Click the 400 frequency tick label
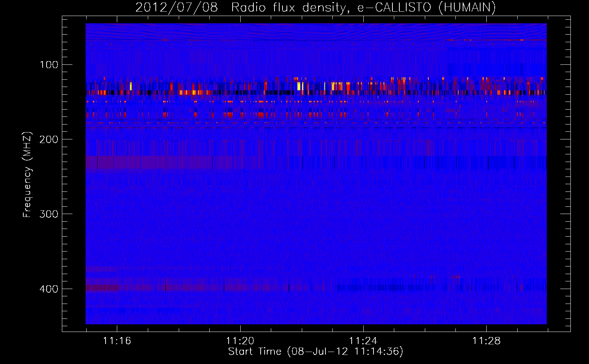589x364 pixels. [49, 289]
